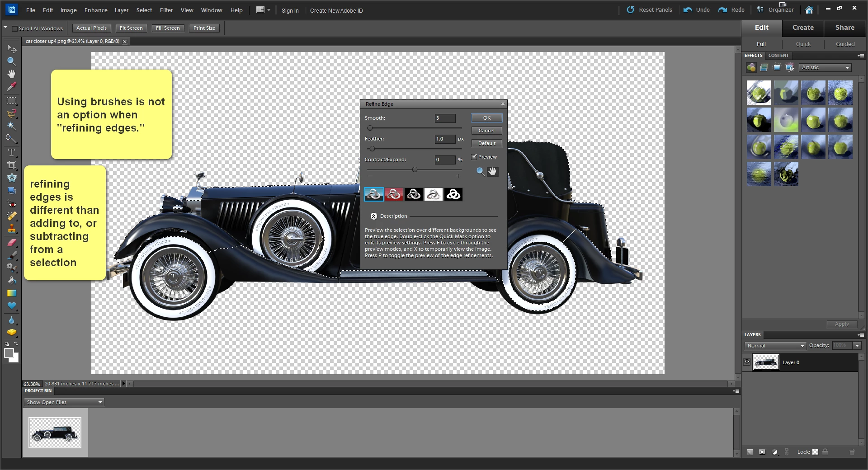This screenshot has height=470, width=868.
Task: Switch to the Create tab
Action: point(802,28)
